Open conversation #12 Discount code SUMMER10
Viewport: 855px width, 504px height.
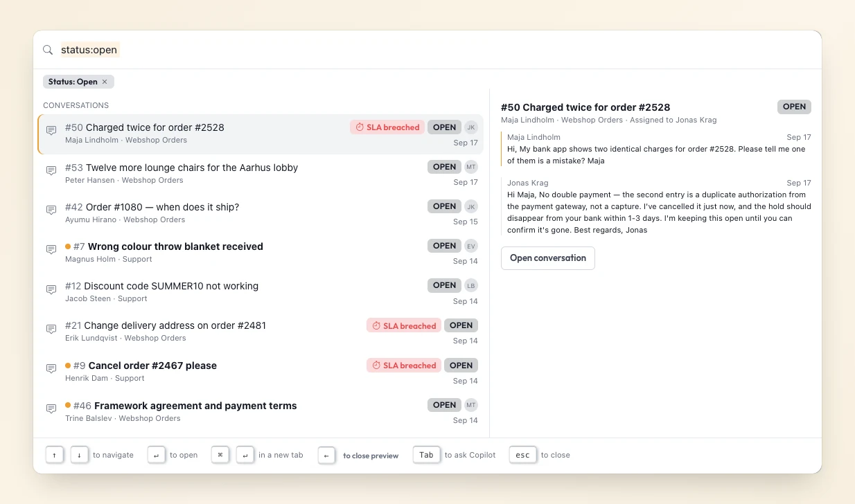pos(261,291)
